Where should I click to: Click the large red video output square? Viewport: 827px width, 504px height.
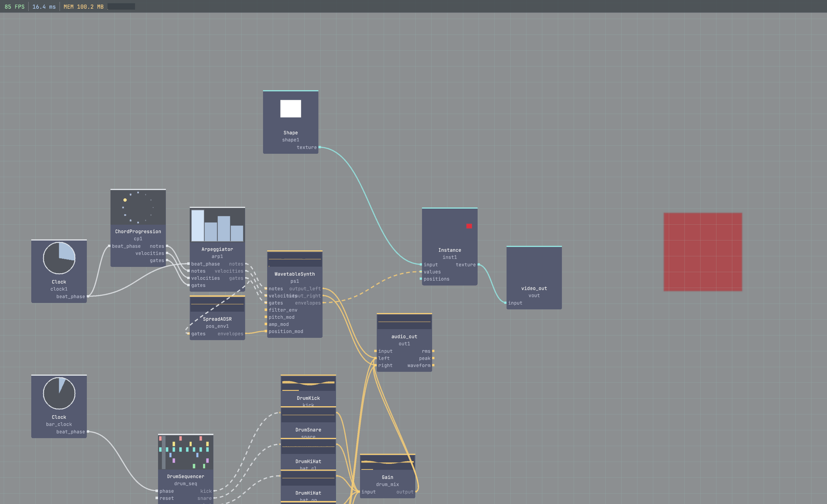(703, 252)
